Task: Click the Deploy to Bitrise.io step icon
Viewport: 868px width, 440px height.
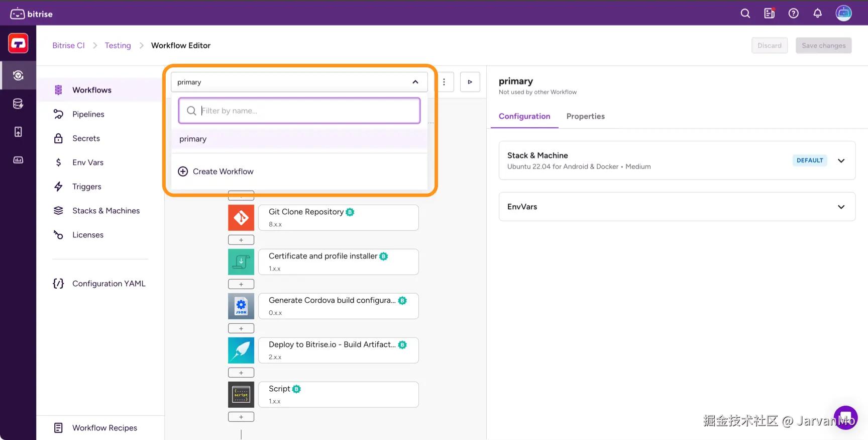Action: pos(241,350)
